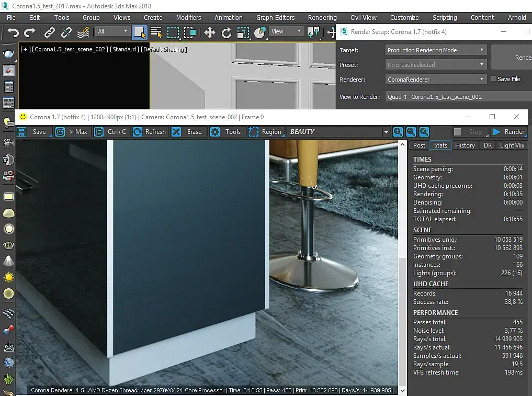The height and width of the screenshot is (396, 532).
Task: Click the Select Object tool
Action: coord(139,32)
